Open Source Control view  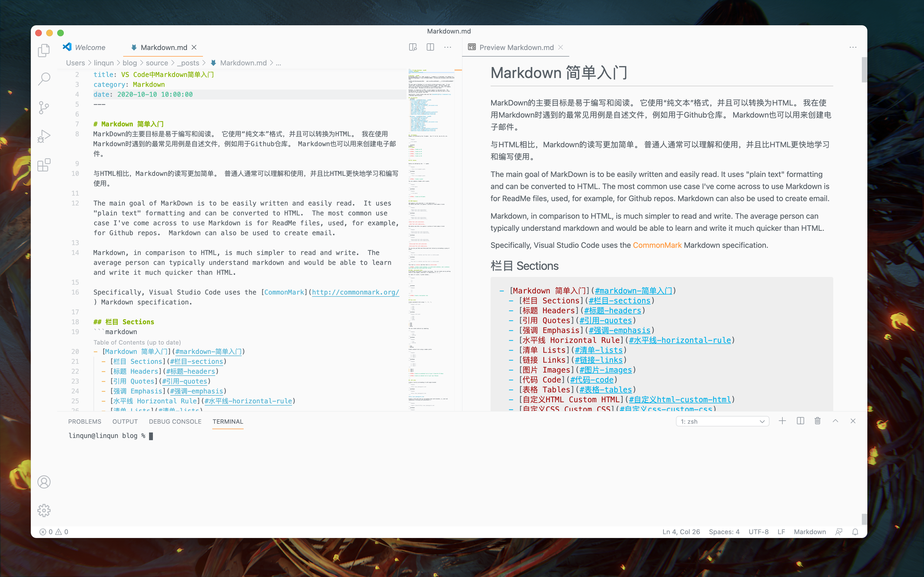point(44,108)
